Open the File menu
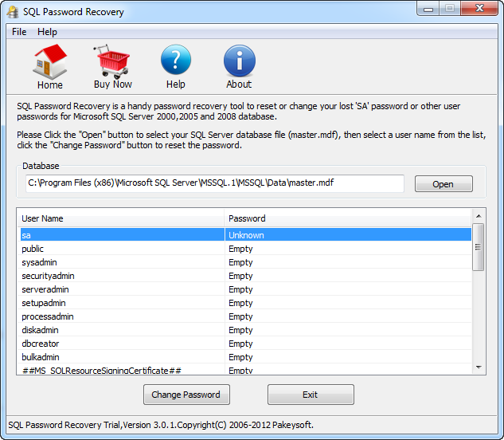This screenshot has width=504, height=440. [19, 32]
